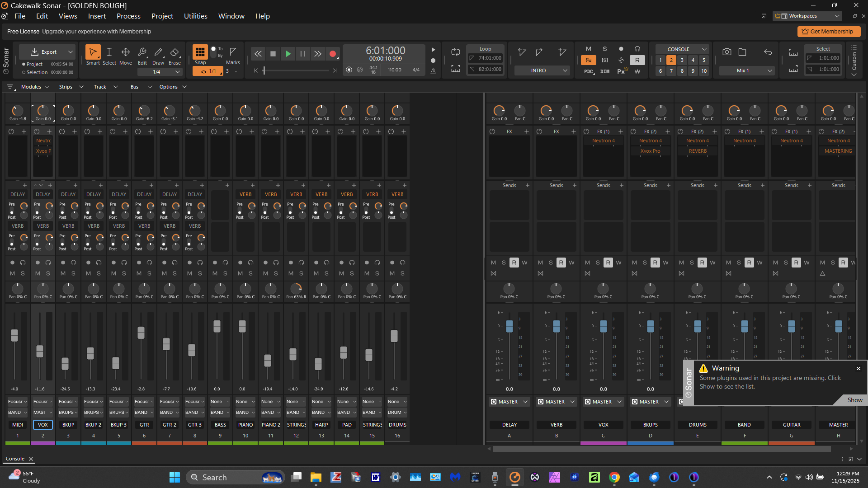Image resolution: width=868 pixels, height=488 pixels.
Task: Click Show in the missing plugins warning
Action: [x=854, y=400]
